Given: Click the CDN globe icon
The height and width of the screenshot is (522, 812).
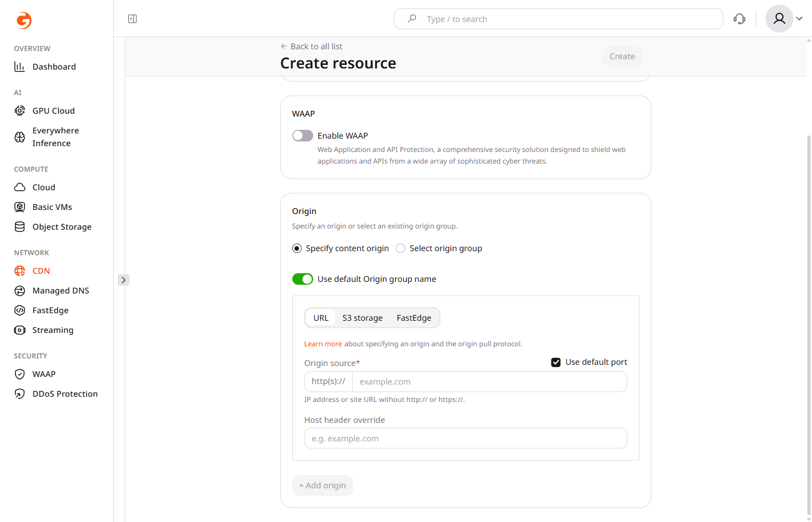Looking at the screenshot, I should [x=20, y=271].
